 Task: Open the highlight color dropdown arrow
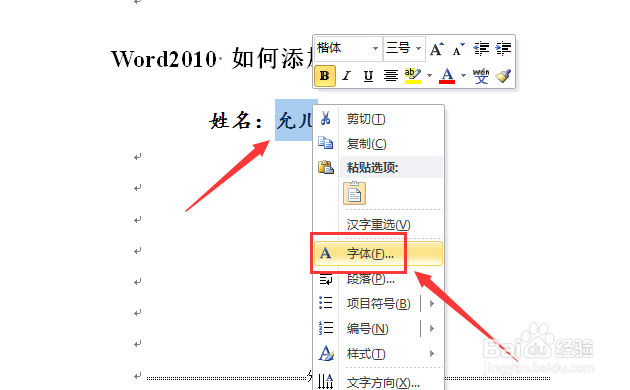(x=429, y=76)
